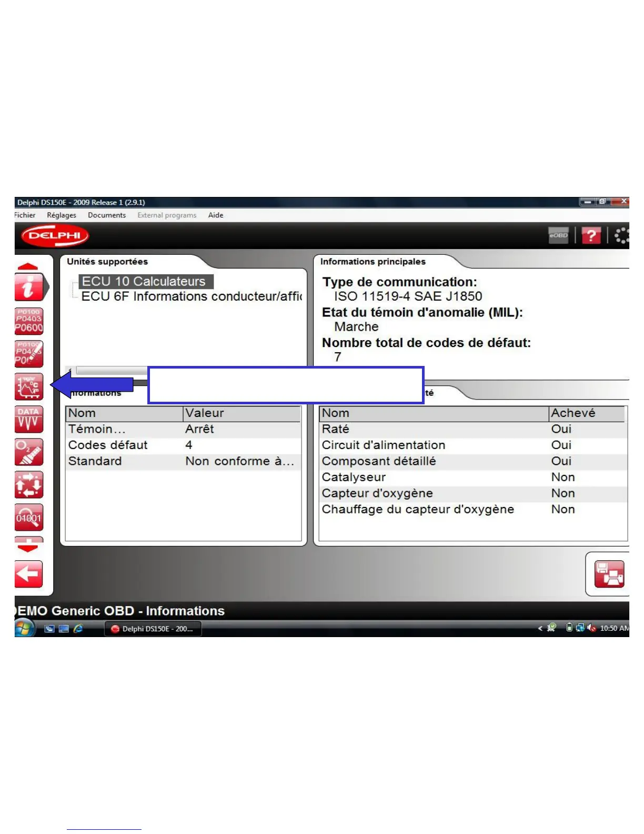Click the value 4 for Codes défaut
The image size is (644, 834).
pyautogui.click(x=189, y=445)
